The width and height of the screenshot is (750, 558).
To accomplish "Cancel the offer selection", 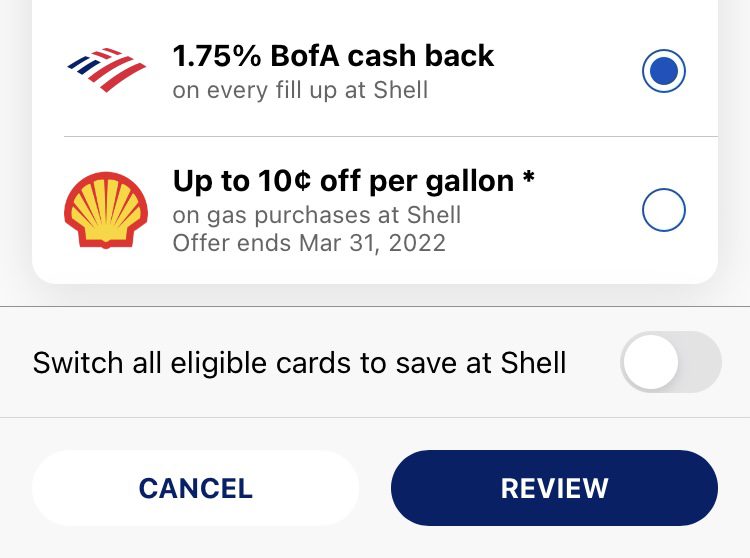I will pyautogui.click(x=195, y=488).
